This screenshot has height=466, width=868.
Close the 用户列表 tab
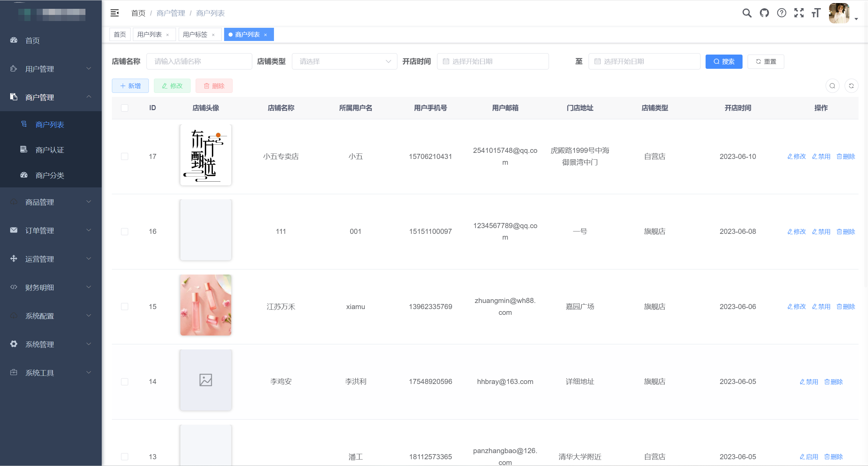point(167,35)
